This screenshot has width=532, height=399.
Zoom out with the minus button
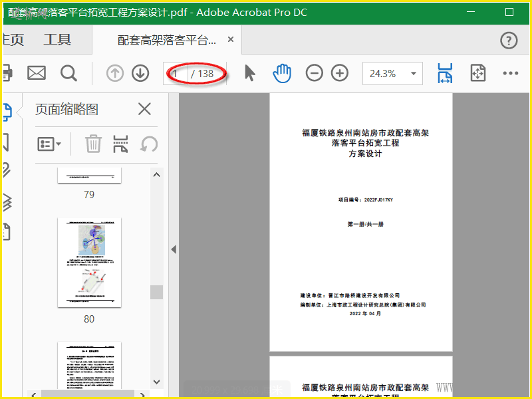point(314,73)
